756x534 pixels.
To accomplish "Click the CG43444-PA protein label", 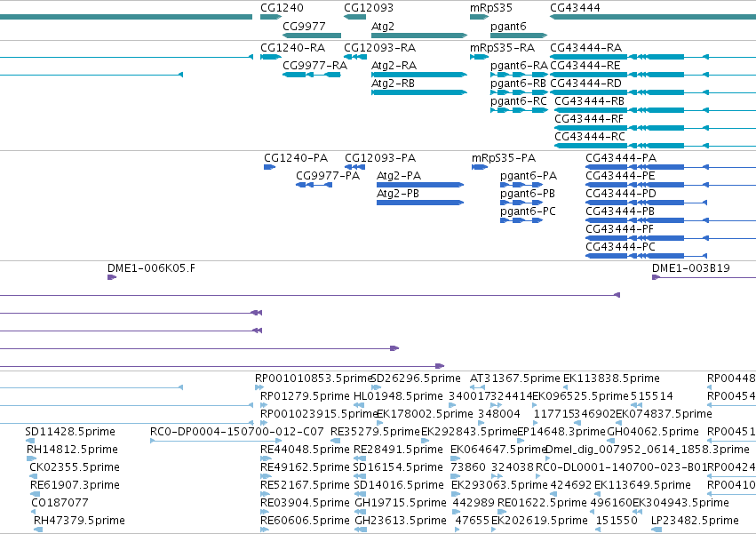I will tap(621, 158).
